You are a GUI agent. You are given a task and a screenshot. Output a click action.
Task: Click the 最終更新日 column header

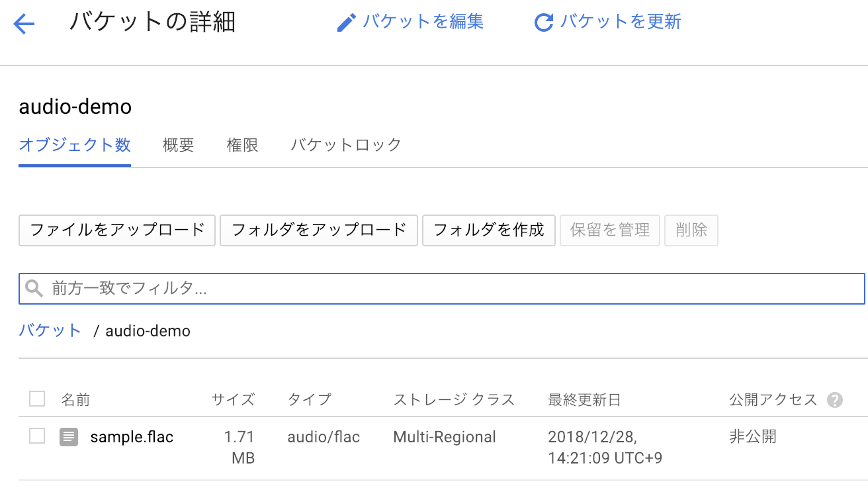click(x=585, y=400)
